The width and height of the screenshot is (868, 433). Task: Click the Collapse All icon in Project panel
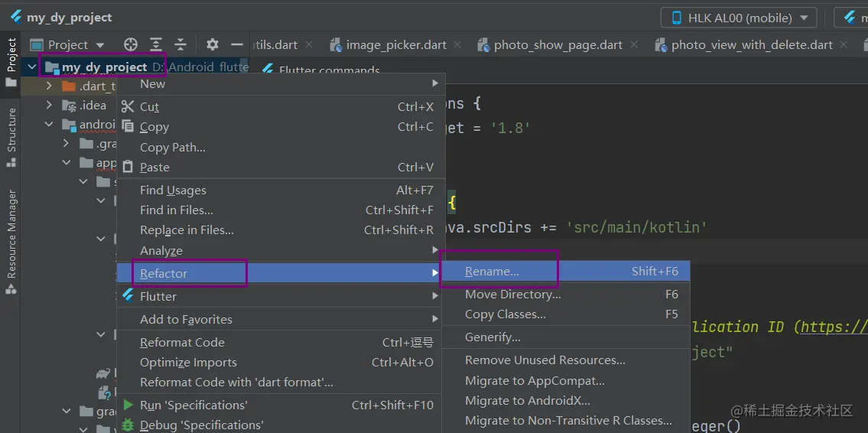pyautogui.click(x=180, y=44)
